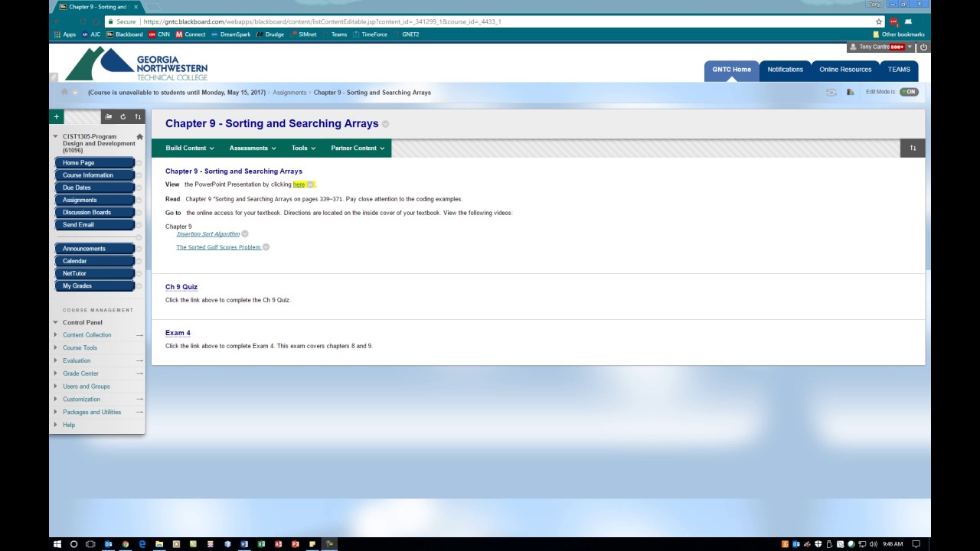Image resolution: width=980 pixels, height=551 pixels.
Task: Open Task View on the taskbar
Action: [x=90, y=544]
